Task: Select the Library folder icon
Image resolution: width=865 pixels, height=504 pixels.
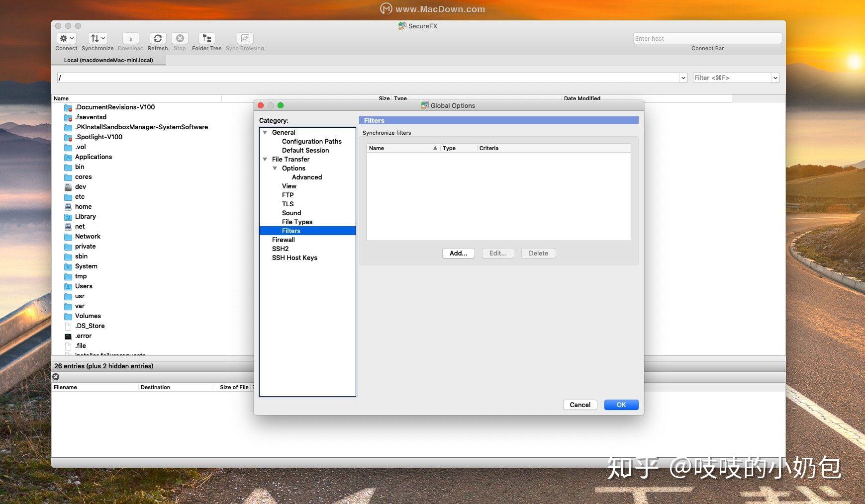Action: pyautogui.click(x=68, y=217)
